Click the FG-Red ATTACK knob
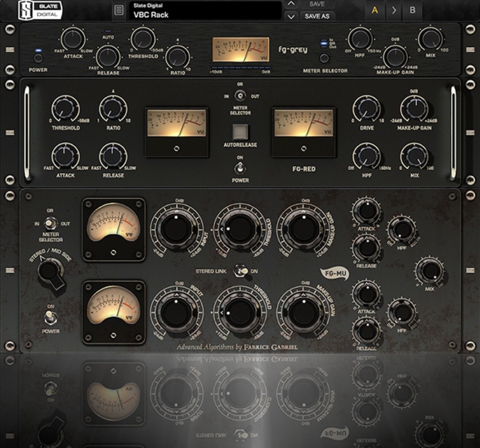Viewport: 480px width, 448px height. coord(66,157)
